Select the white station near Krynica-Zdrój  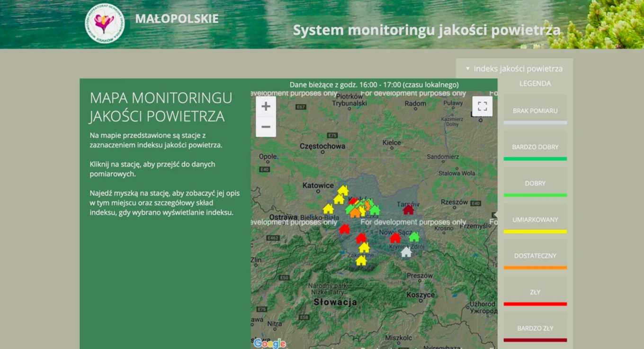(406, 252)
